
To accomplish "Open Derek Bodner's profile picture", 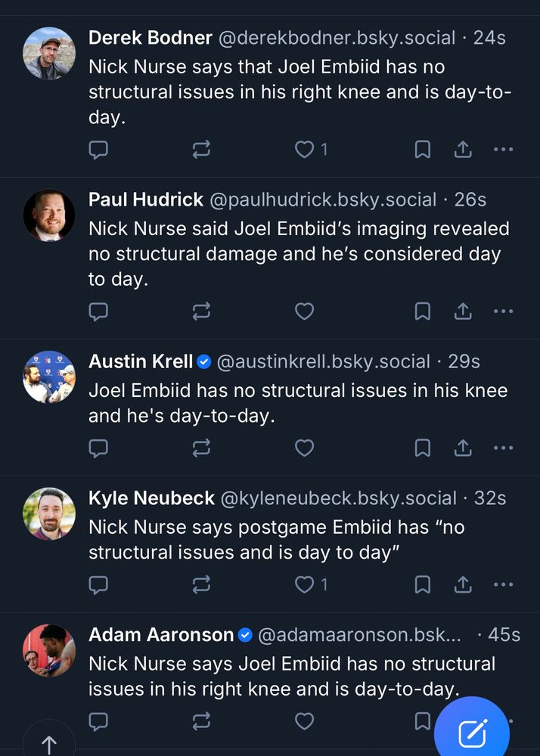I will coord(49,53).
